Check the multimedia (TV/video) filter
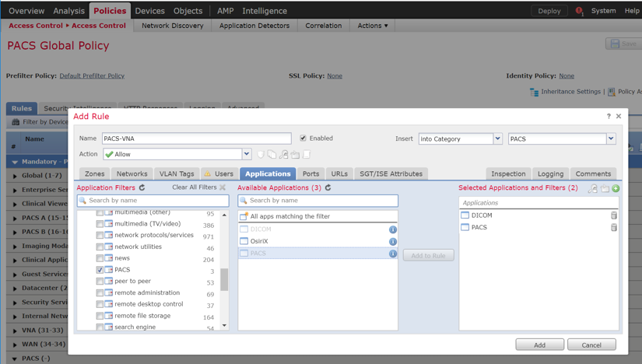Viewport: 642px width, 364px height. pyautogui.click(x=100, y=224)
